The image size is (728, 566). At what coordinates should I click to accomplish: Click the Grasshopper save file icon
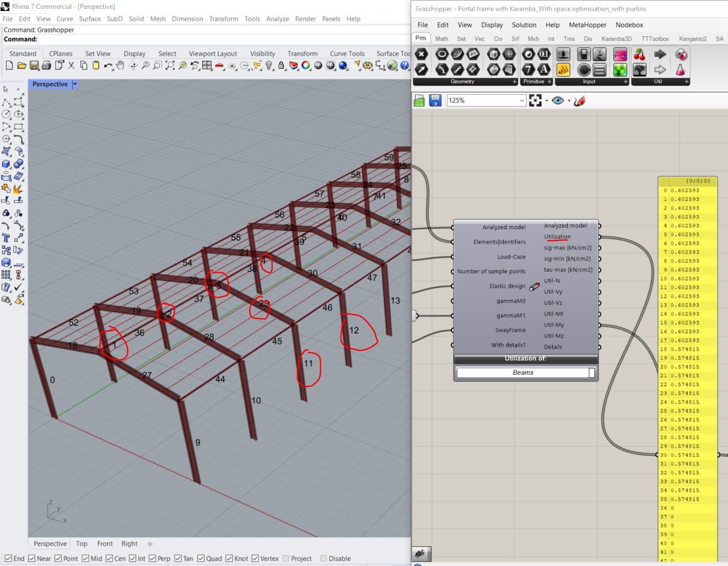click(x=435, y=100)
